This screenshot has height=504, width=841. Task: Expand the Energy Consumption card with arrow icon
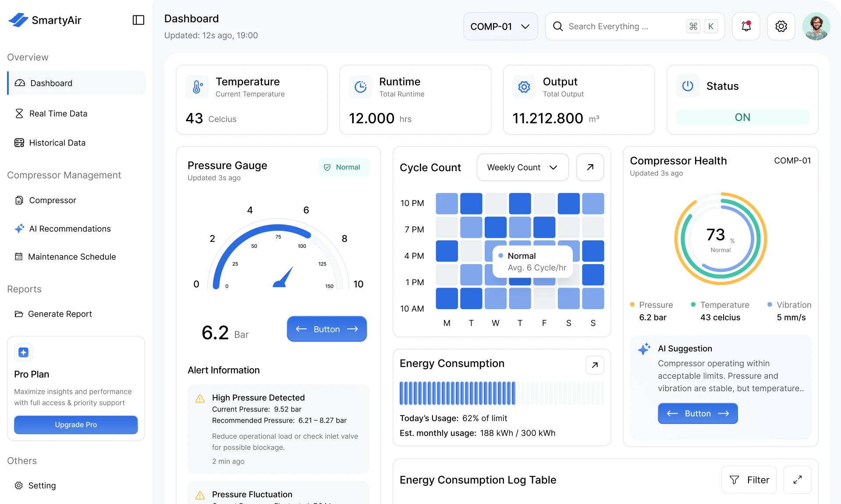click(594, 365)
